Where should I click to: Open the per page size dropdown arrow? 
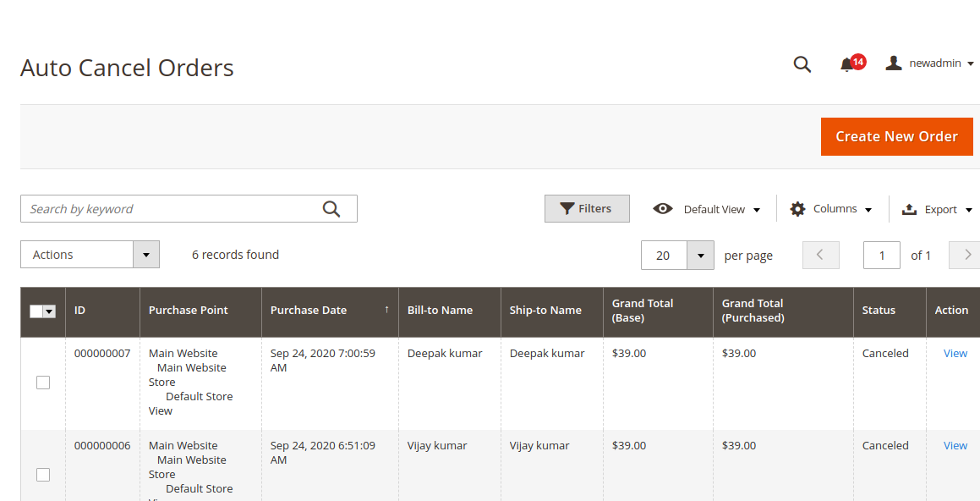(x=701, y=256)
